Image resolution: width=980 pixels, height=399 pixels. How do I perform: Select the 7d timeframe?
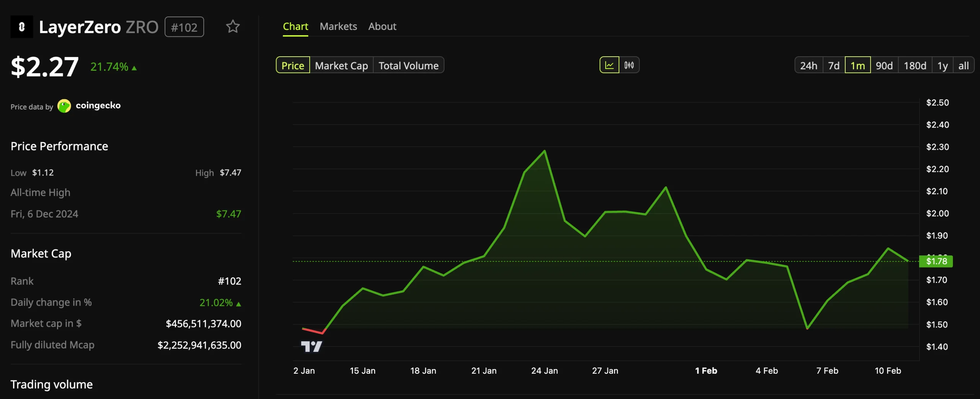click(833, 65)
